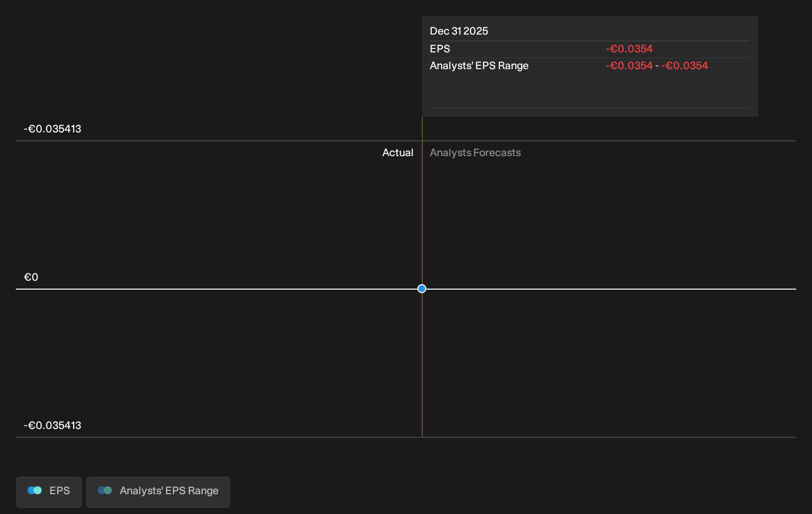Image resolution: width=812 pixels, height=514 pixels.
Task: Click the bottom -€0.035413 axis label
Action: [52, 426]
